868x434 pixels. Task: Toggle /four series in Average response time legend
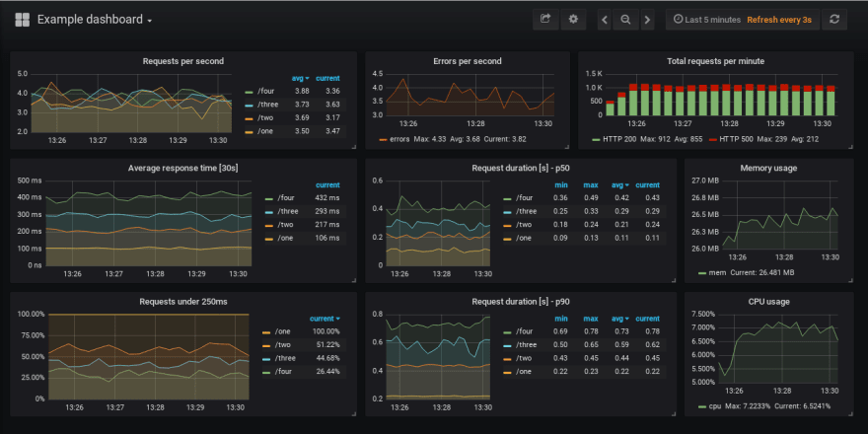[286, 198]
